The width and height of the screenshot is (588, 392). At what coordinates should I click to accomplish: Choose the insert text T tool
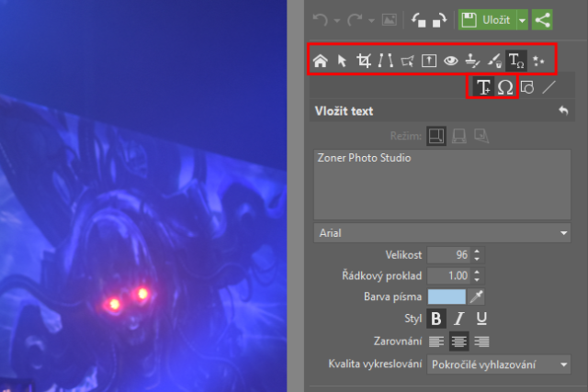(483, 87)
